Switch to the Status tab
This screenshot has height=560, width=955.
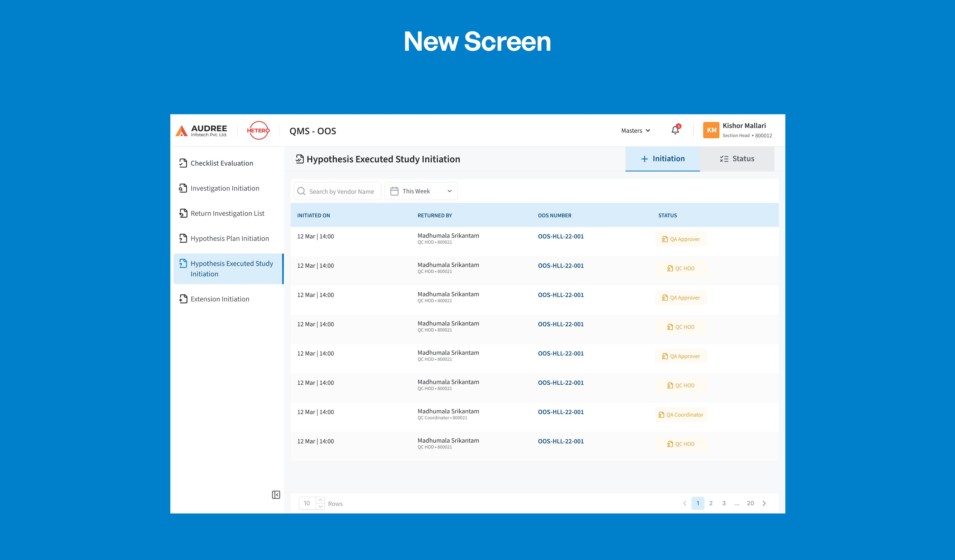(736, 159)
